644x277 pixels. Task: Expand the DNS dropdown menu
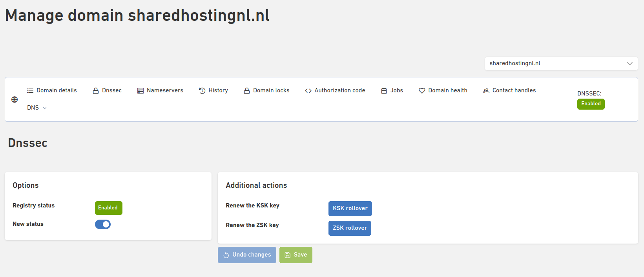pos(37,108)
